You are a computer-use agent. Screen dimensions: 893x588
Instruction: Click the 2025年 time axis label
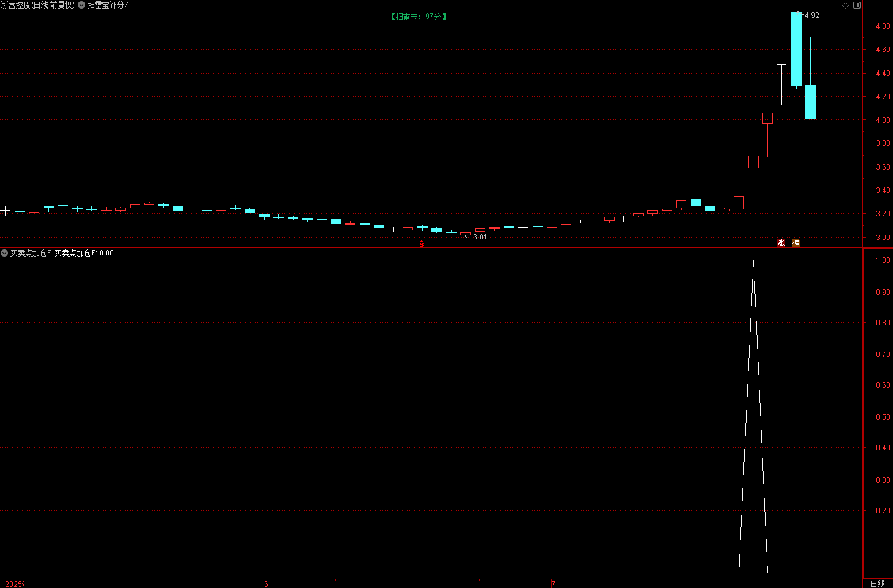point(17,584)
